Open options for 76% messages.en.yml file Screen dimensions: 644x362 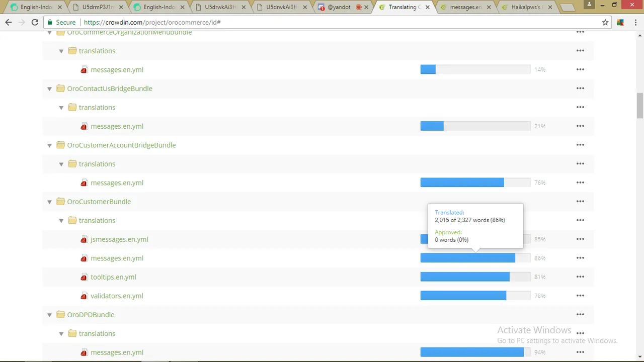[580, 183]
